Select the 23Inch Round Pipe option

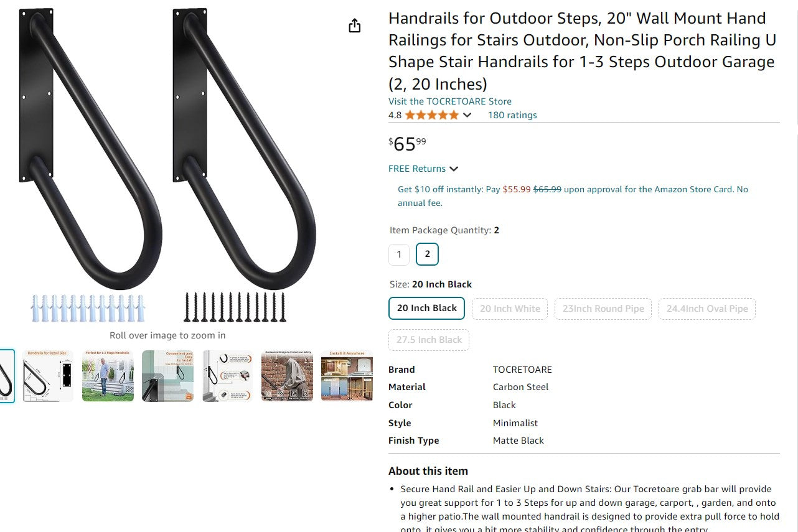coord(603,309)
